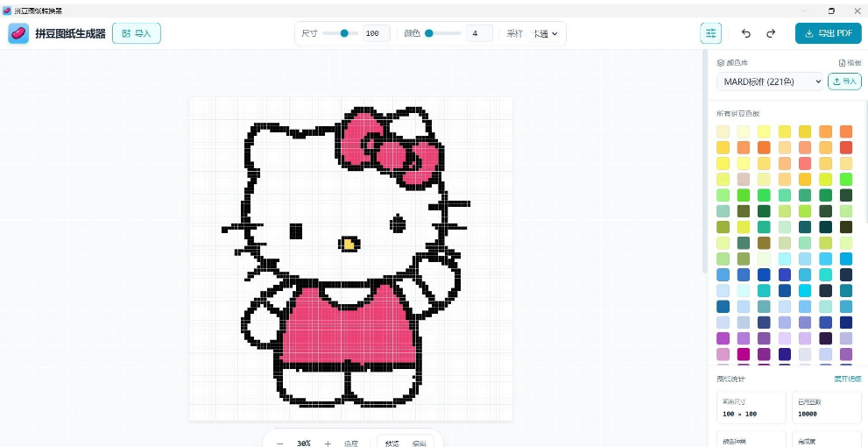
Task: Zoom in with the plus icon
Action: click(x=328, y=443)
